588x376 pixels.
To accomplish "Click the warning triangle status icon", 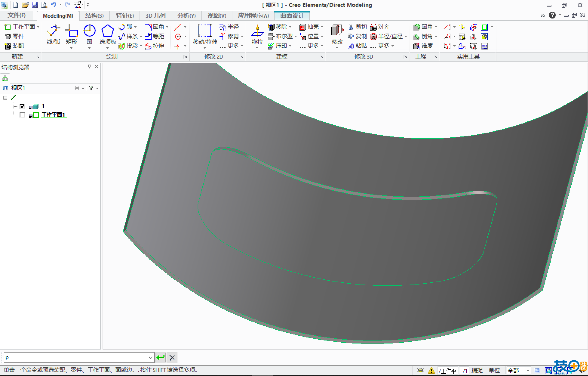I will [431, 370].
